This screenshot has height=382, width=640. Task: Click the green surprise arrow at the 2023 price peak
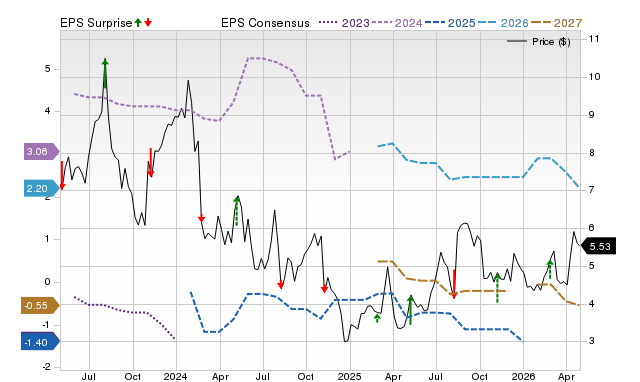pyautogui.click(x=105, y=73)
